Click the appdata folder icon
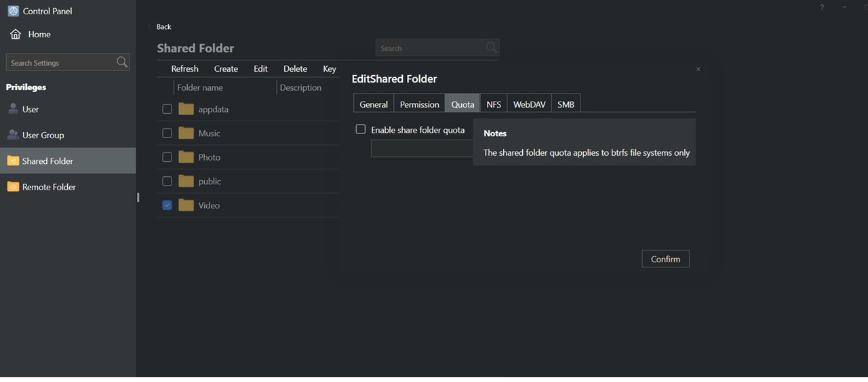This screenshot has width=868, height=382. (186, 109)
